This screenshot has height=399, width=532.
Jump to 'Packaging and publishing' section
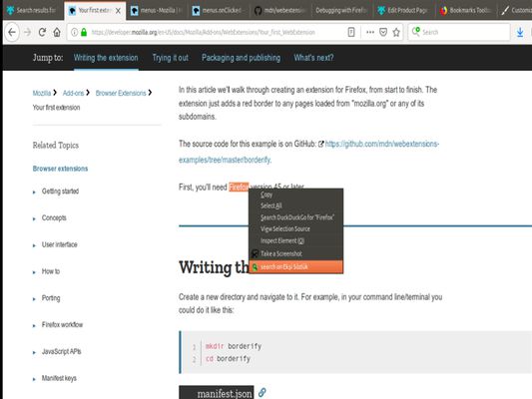(x=241, y=58)
